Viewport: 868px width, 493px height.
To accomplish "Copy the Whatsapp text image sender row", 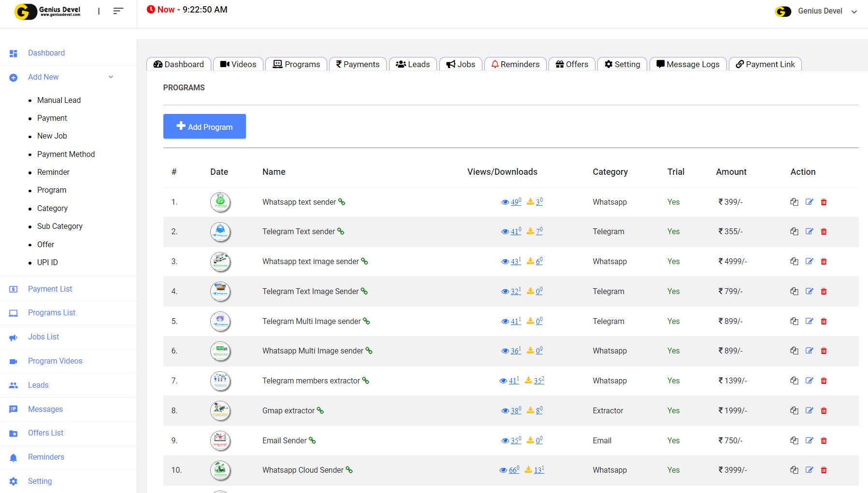I will pyautogui.click(x=794, y=262).
